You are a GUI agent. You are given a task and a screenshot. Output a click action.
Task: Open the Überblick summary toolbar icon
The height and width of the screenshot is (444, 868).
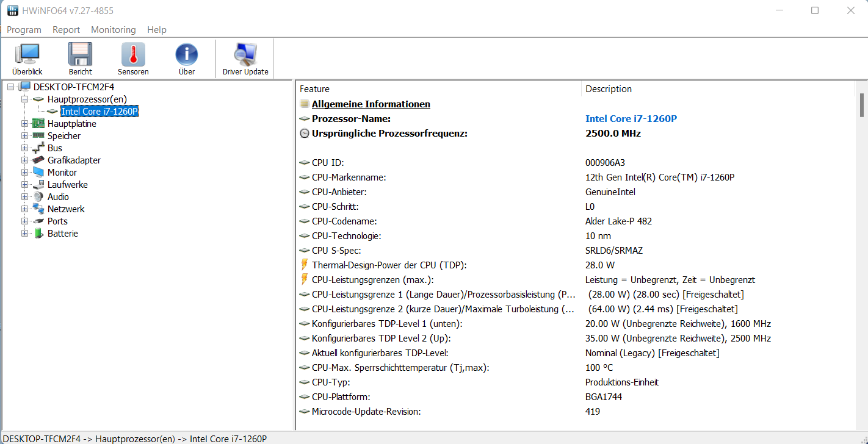pyautogui.click(x=27, y=59)
